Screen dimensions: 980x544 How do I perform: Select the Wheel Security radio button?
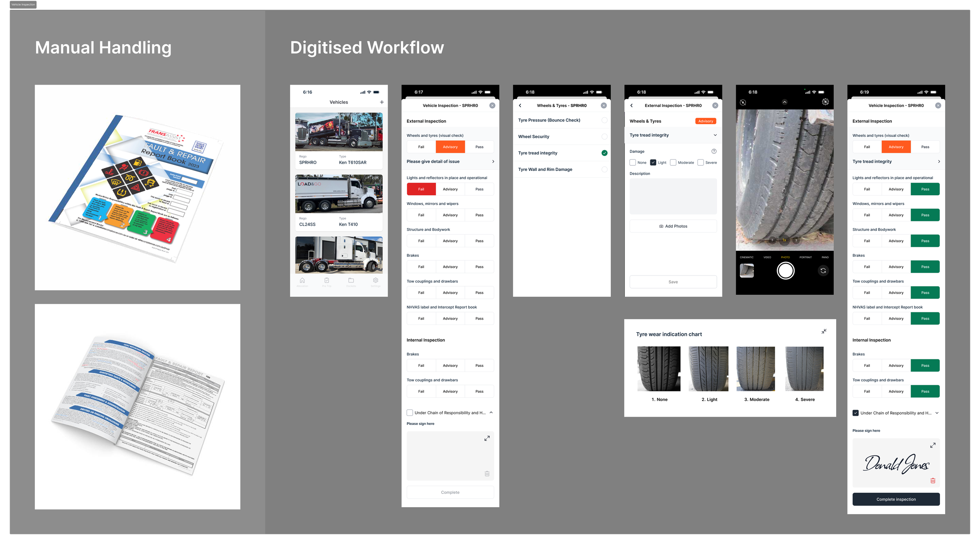point(604,137)
